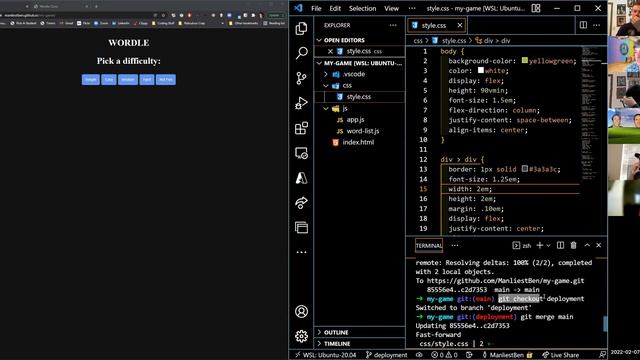Expand the .vscode folder

[354, 74]
